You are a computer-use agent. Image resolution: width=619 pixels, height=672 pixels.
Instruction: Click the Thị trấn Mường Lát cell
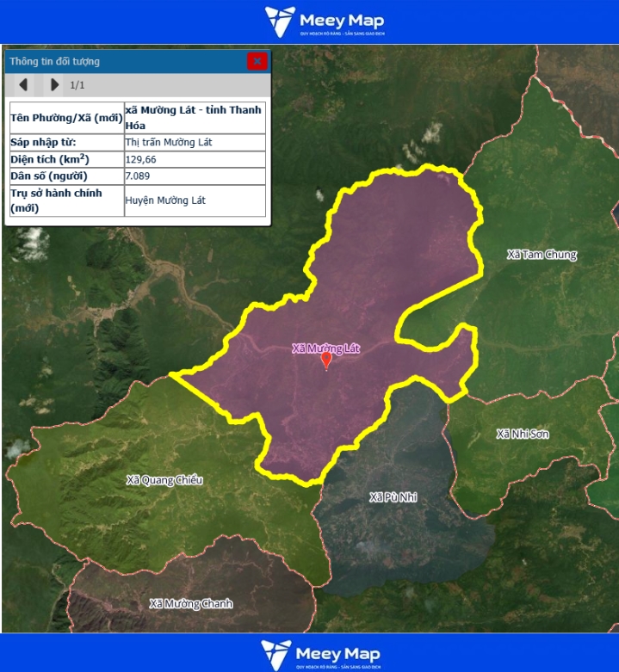[169, 142]
